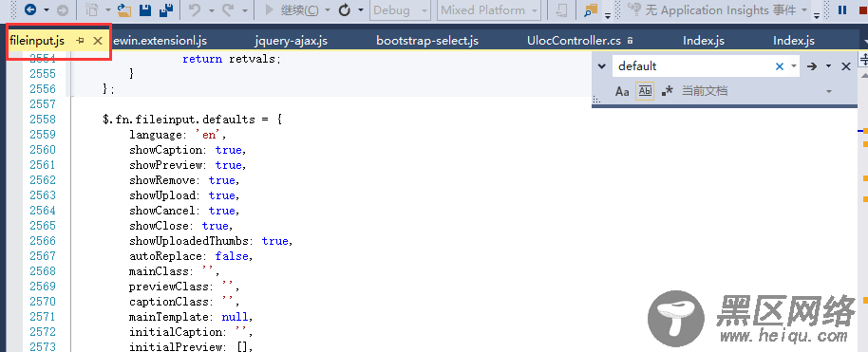Click line number 2558 in the margin
The height and width of the screenshot is (352, 868).
(43, 119)
